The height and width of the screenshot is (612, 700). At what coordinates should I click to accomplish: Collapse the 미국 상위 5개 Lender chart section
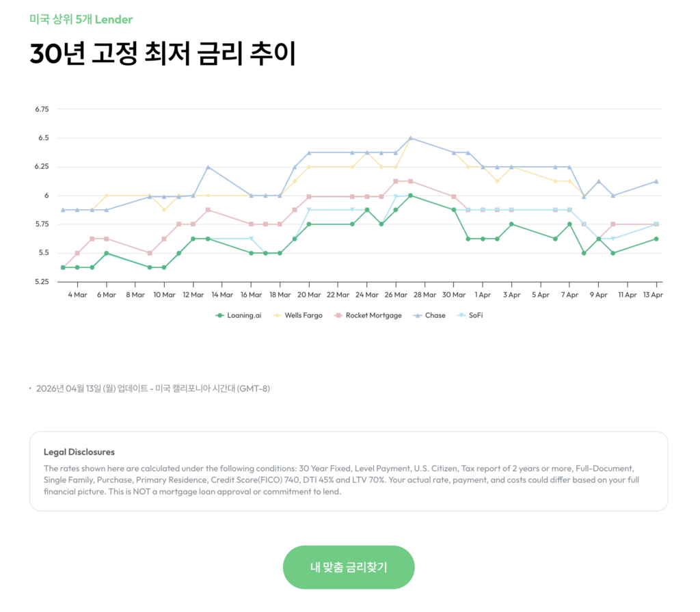(x=79, y=20)
